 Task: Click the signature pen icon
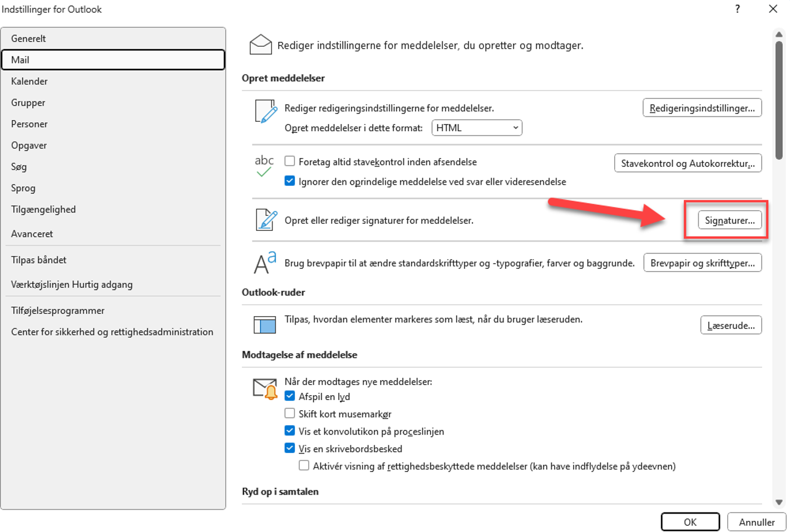[266, 220]
